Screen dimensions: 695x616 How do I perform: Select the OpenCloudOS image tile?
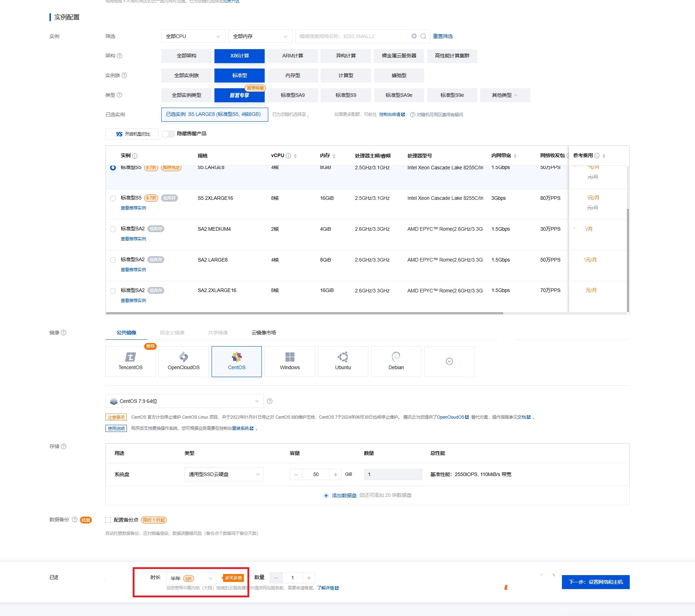coord(184,361)
